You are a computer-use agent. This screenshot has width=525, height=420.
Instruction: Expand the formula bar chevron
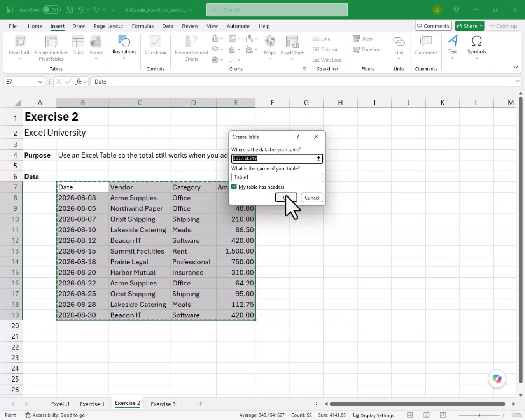point(518,81)
